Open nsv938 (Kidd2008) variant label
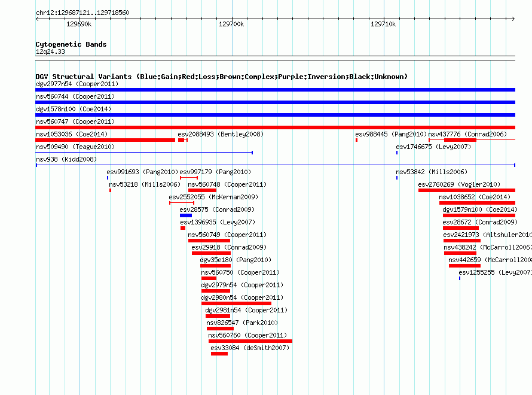The width and height of the screenshot is (532, 395). [x=66, y=159]
